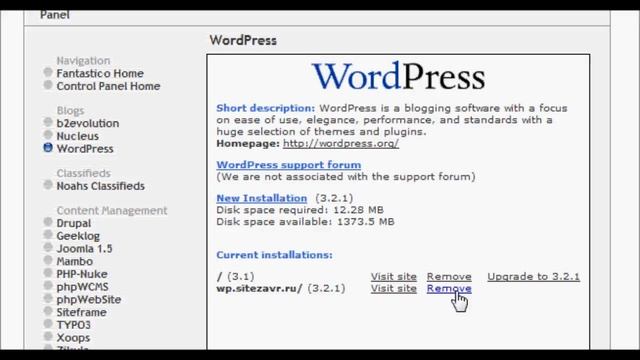Go to Control Panel Home
This screenshot has height=360, width=640.
tap(108, 86)
